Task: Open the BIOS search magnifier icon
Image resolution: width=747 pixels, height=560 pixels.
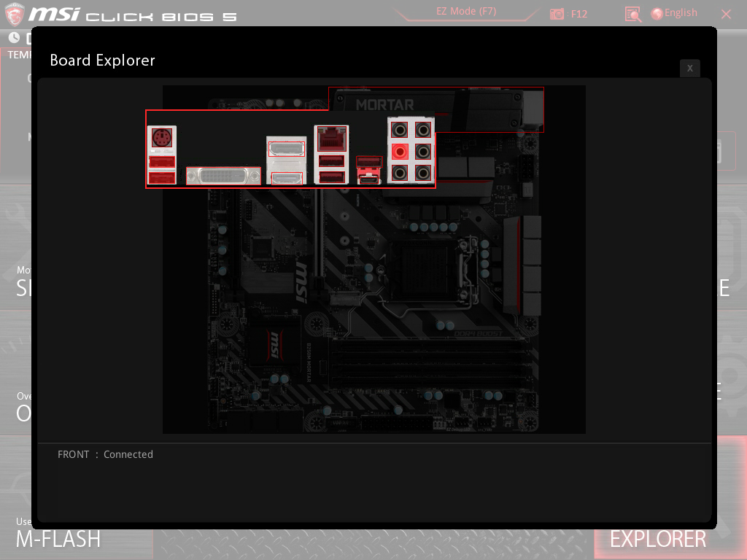Action: point(632,14)
